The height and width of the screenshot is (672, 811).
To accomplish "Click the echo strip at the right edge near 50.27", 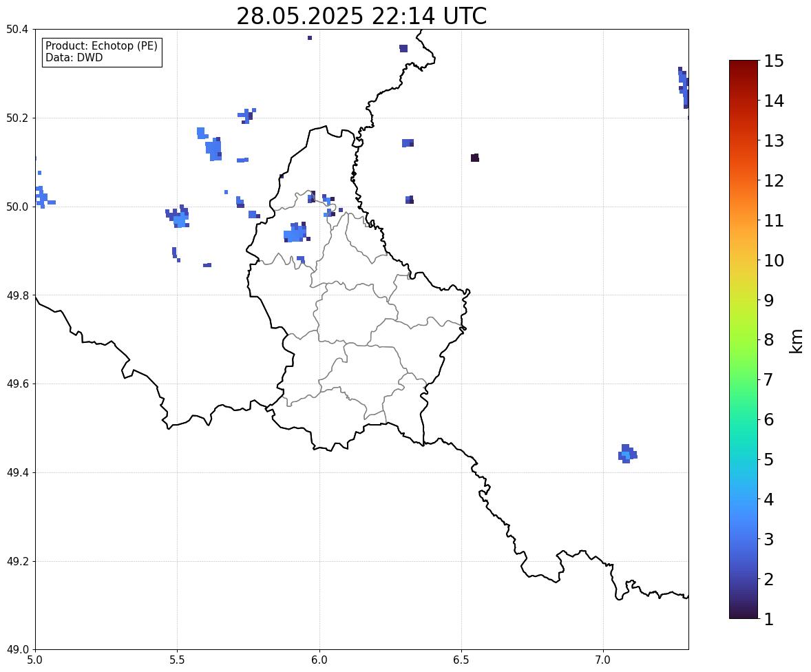I will 684,87.
